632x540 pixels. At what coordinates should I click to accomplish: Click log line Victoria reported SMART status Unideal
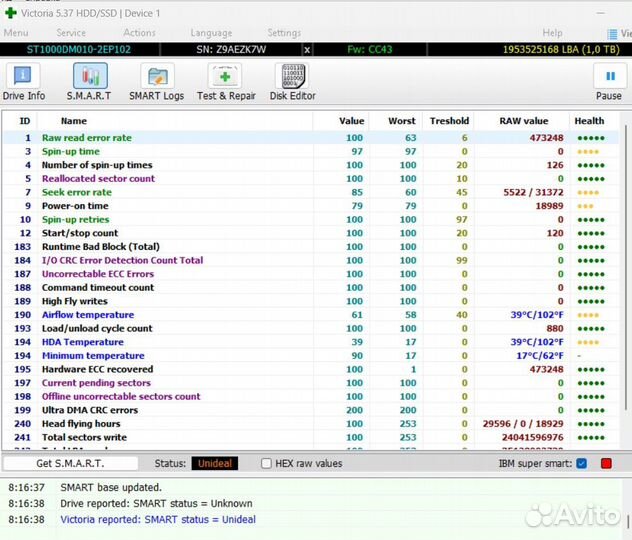(158, 520)
